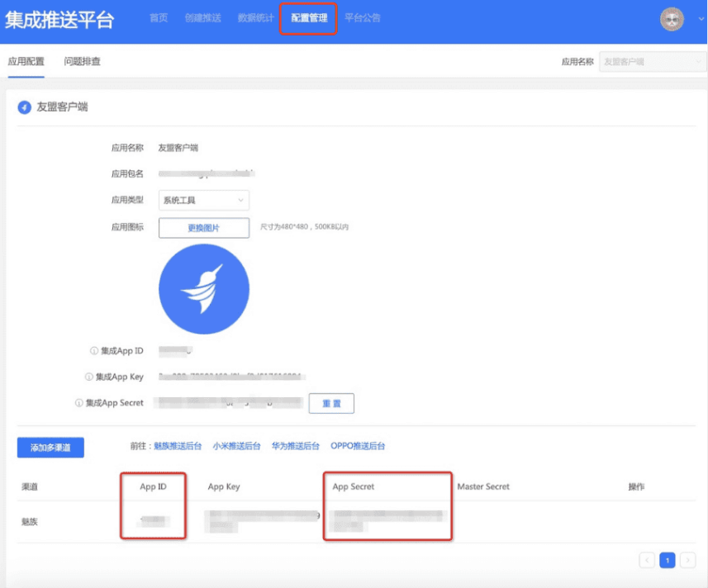Click info icon beside 集成App Secret

point(79,403)
